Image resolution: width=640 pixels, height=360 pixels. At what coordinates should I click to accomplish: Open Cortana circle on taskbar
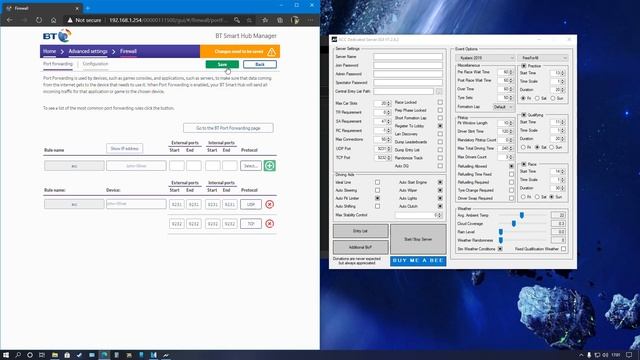[30, 355]
